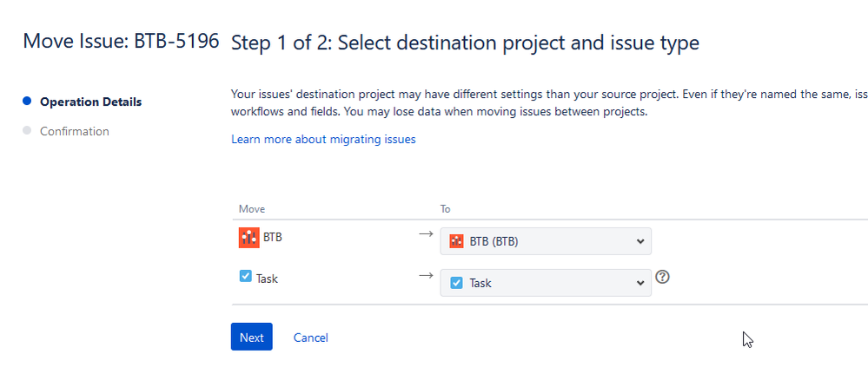Select the Operation Details step
The height and width of the screenshot is (374, 868).
click(90, 102)
